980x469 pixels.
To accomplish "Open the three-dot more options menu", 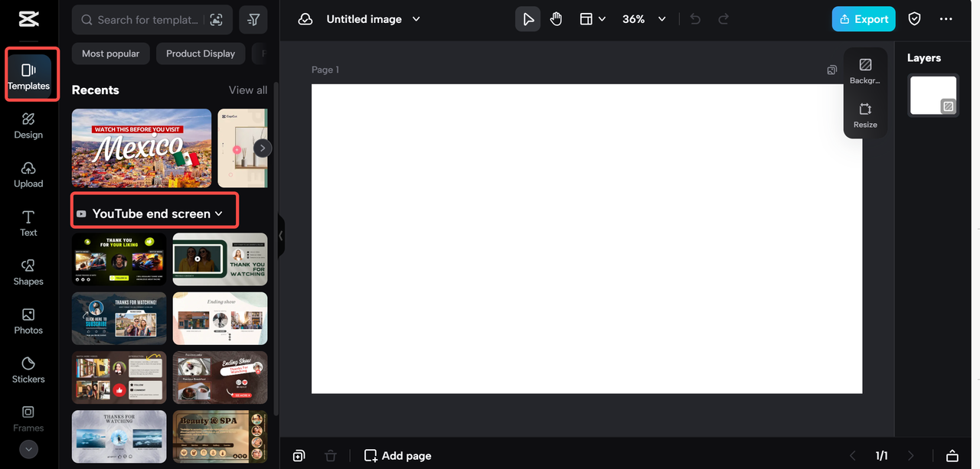I will [x=946, y=19].
